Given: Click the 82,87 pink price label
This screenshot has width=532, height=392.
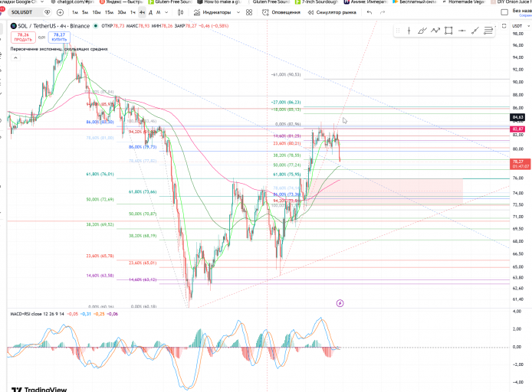Looking at the screenshot, I should pos(517,129).
